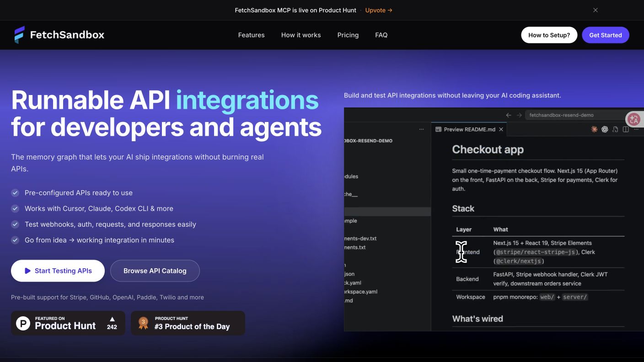
Task: Click the Get Started button
Action: (606, 35)
